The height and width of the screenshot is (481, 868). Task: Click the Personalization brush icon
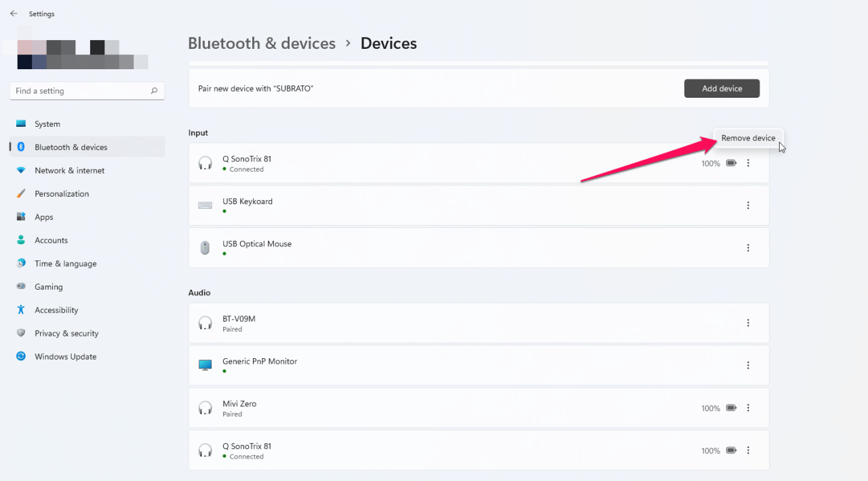pos(21,193)
